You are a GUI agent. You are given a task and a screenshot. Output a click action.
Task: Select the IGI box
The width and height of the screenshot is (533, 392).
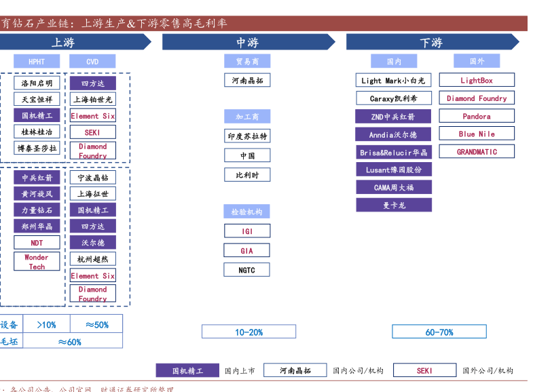[x=247, y=231]
